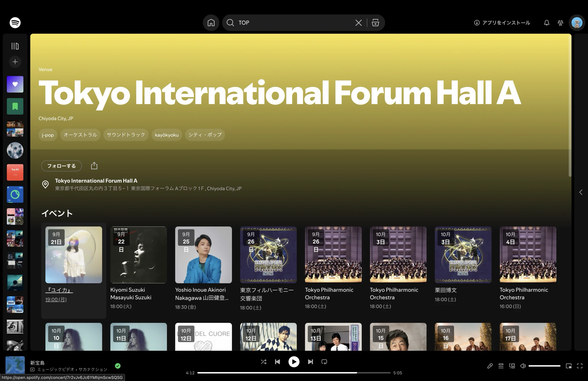
Task: Toggle shuffle playback
Action: [264, 362]
